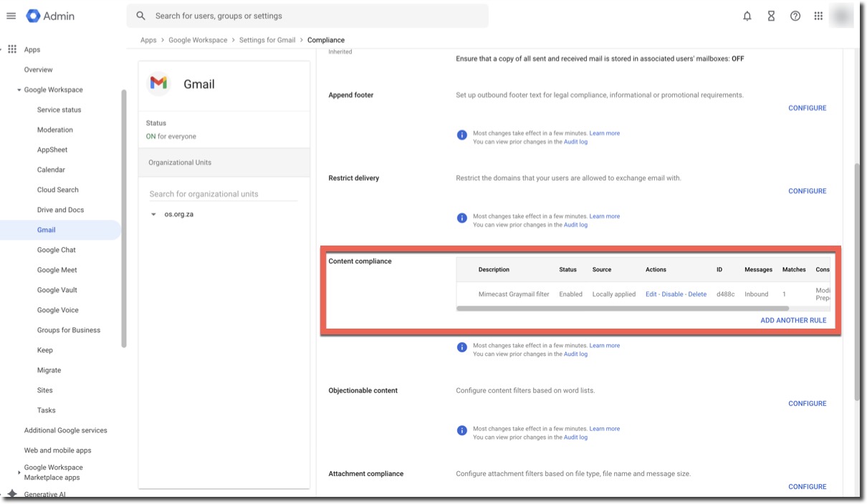This screenshot has width=867, height=504.
Task: Click info icon under Append footer
Action: (x=462, y=135)
